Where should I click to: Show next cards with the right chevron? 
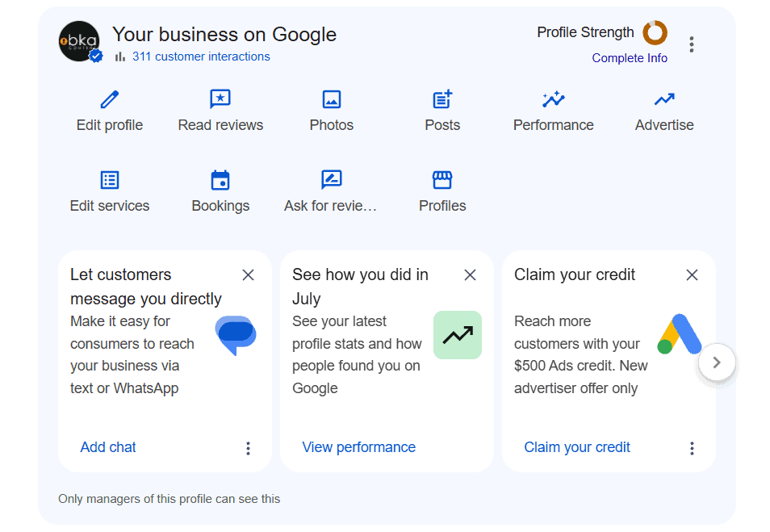click(x=717, y=362)
